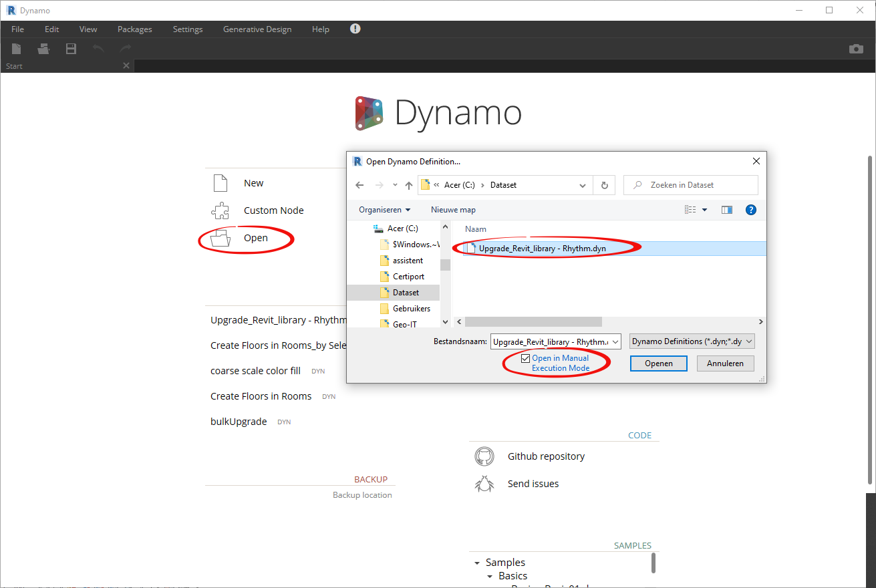Open the View menu
Viewport: 876px width, 588px height.
pyautogui.click(x=88, y=29)
